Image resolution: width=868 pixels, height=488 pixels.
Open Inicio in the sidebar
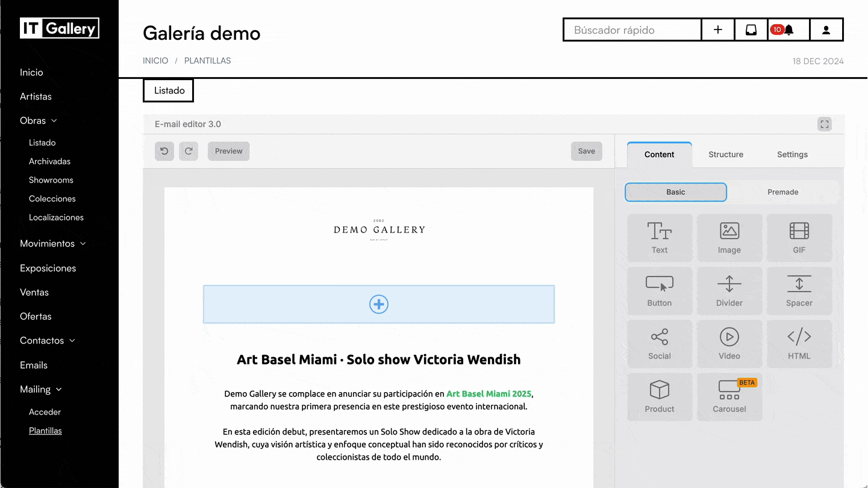pyautogui.click(x=31, y=72)
